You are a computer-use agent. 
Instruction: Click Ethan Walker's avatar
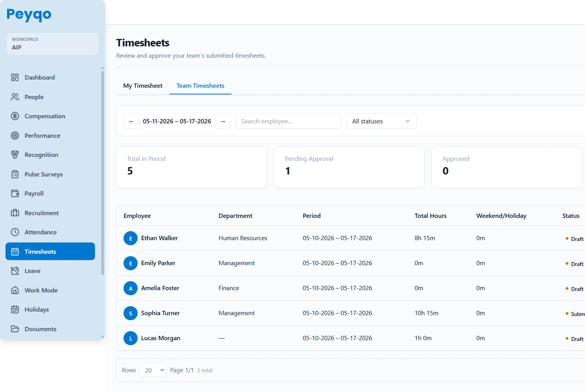131,238
